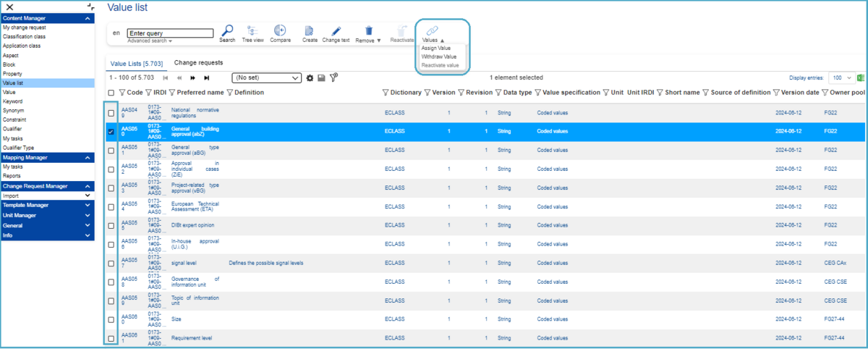
Task: Click the Enter query search field
Action: tap(170, 33)
